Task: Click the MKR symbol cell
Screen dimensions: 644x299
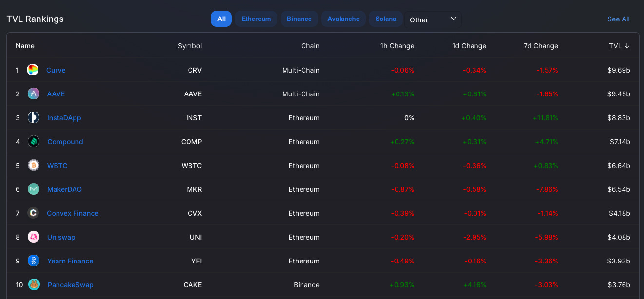Action: coord(194,189)
